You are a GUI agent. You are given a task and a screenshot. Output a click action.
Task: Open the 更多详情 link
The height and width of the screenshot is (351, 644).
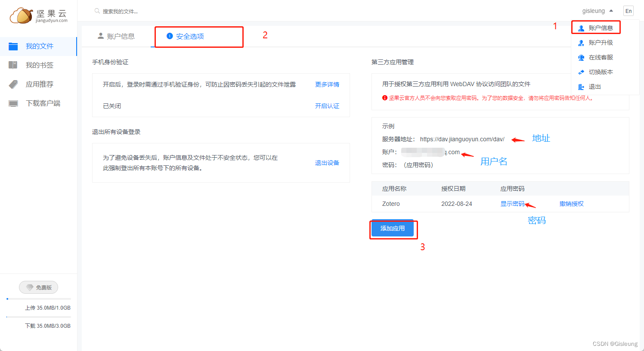(327, 84)
